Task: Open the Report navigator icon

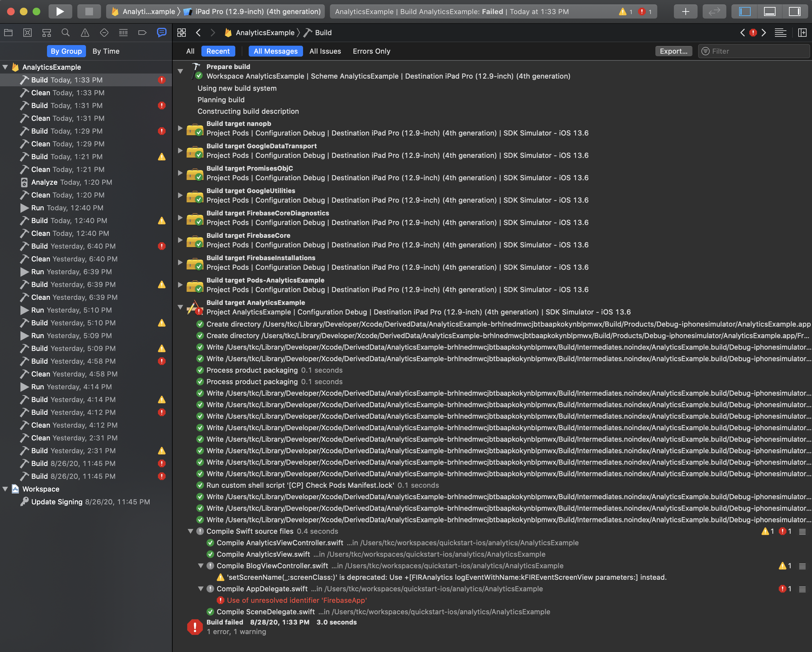Action: coord(161,33)
